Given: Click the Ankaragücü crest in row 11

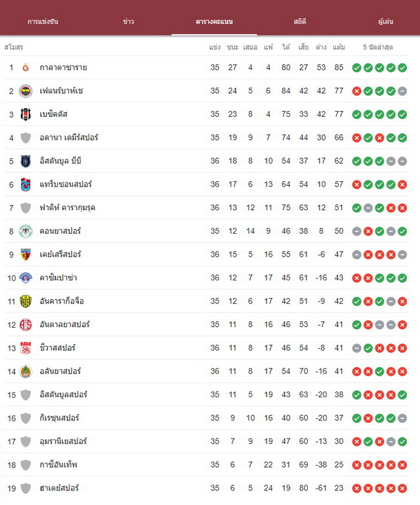Looking at the screenshot, I should (26, 301).
